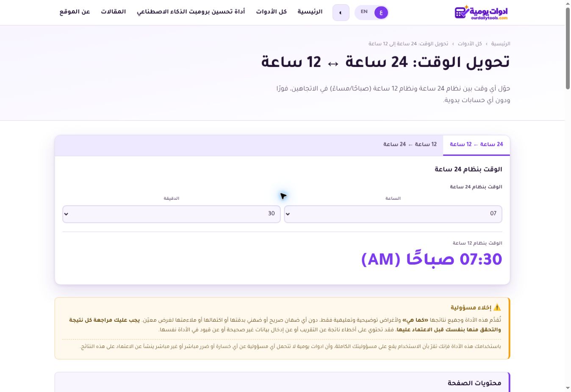The height and width of the screenshot is (392, 571).
Task: Open عن الموقع in the navigation bar
Action: click(75, 12)
